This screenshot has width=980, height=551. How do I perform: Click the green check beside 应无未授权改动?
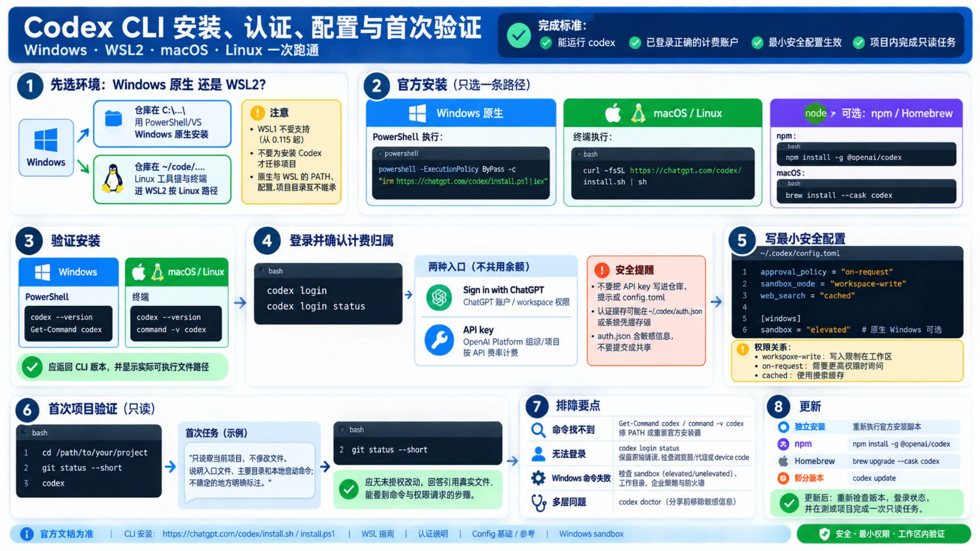[349, 489]
